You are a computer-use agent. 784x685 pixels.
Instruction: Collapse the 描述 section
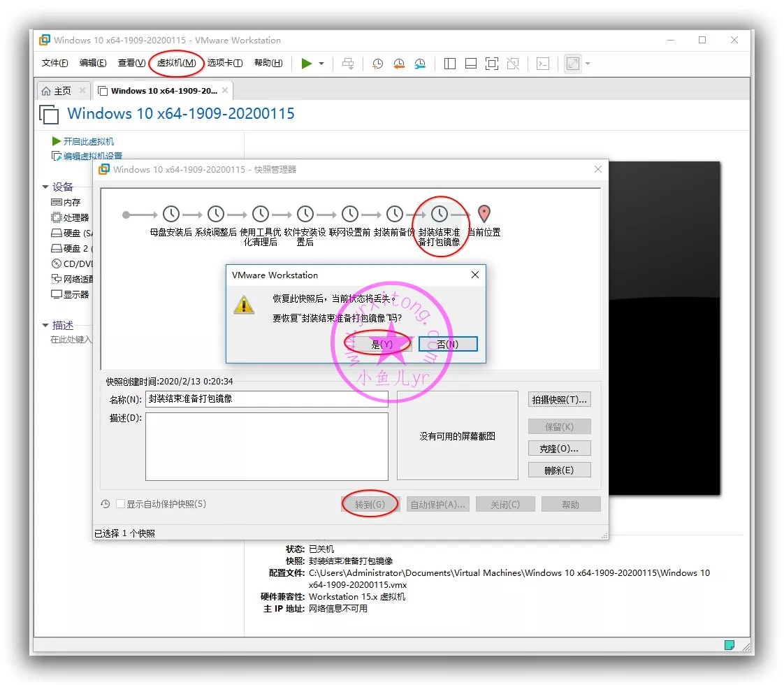(x=45, y=326)
